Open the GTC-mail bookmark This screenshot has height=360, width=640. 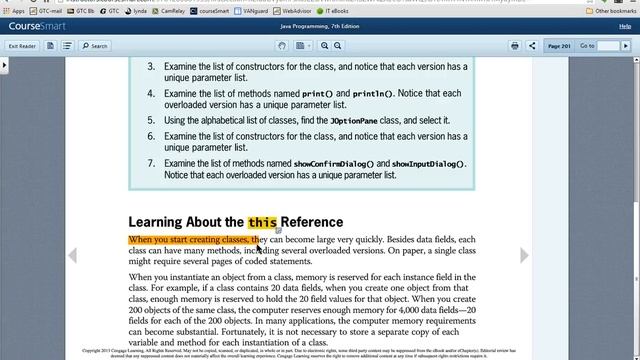pos(46,11)
